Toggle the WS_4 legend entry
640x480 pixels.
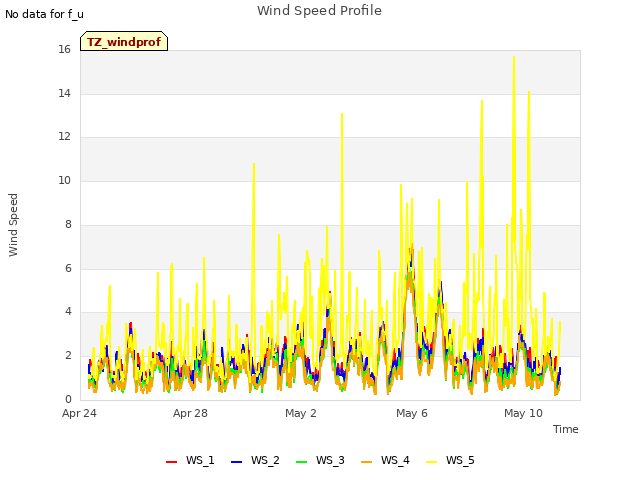385,460
